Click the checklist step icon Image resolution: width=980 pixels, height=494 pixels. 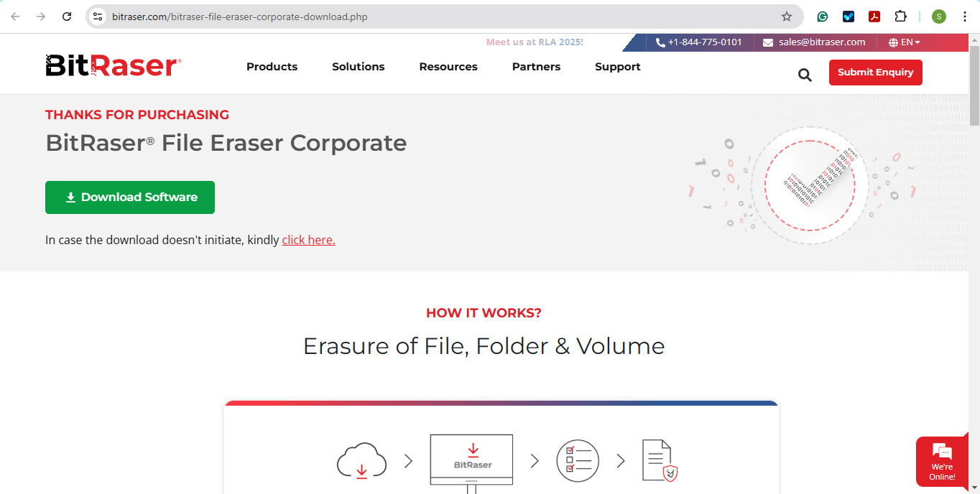click(x=578, y=460)
